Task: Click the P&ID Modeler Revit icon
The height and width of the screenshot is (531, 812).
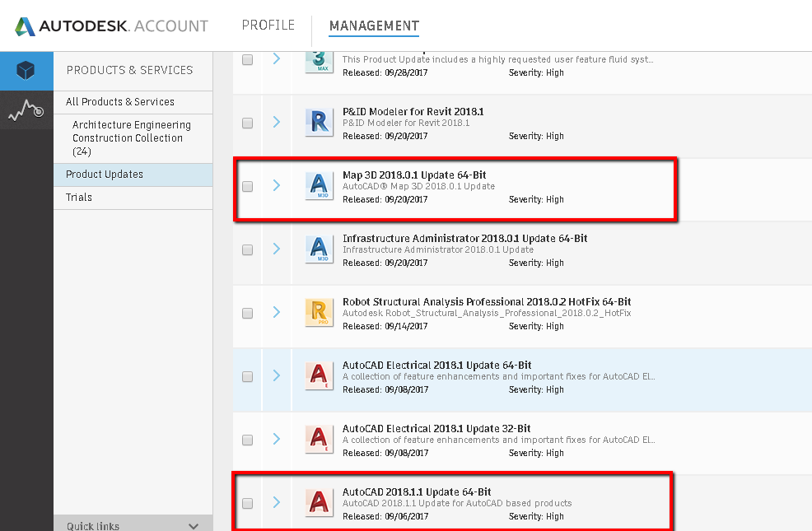Action: point(319,123)
